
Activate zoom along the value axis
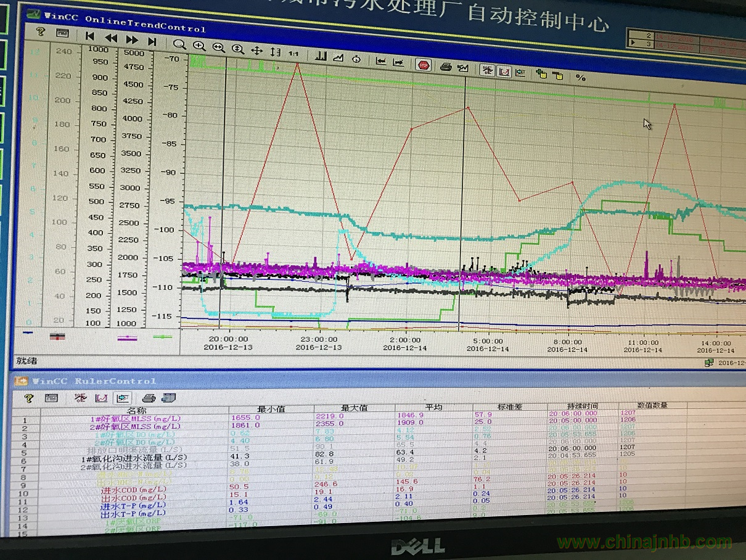pyautogui.click(x=238, y=48)
